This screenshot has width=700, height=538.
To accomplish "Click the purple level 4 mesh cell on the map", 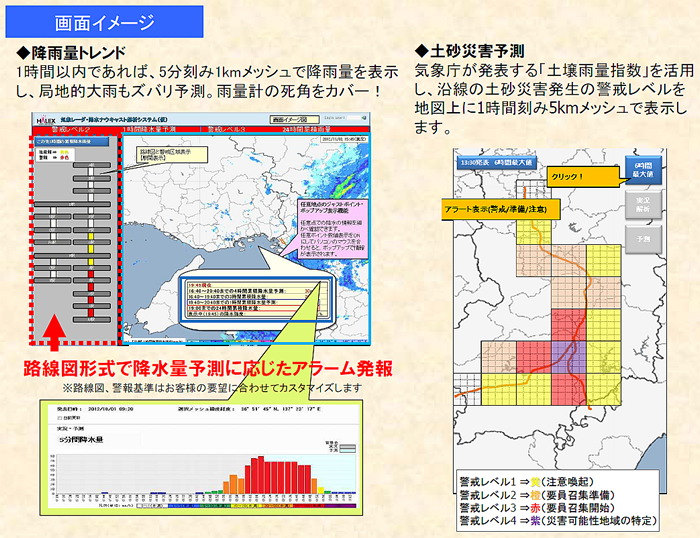I will point(568,357).
